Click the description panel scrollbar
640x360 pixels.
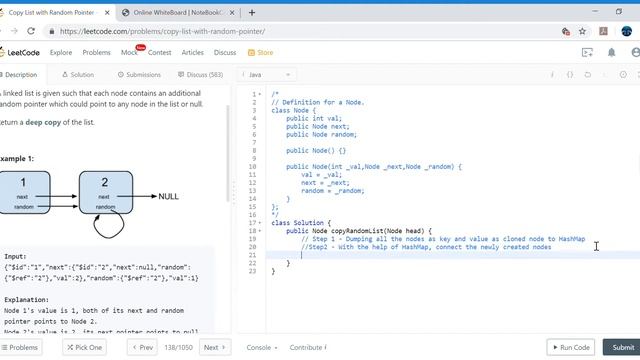pos(228,153)
